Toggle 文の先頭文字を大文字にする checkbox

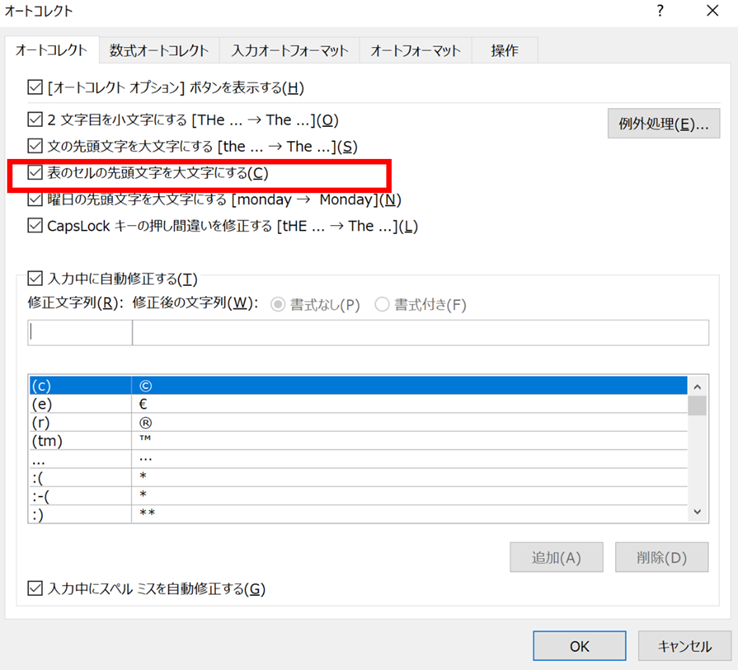[36, 147]
